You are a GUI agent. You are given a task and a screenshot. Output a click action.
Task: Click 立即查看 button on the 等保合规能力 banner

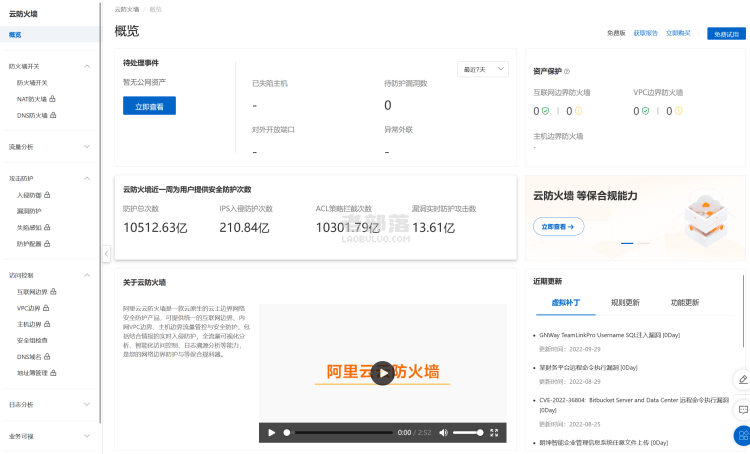[558, 227]
